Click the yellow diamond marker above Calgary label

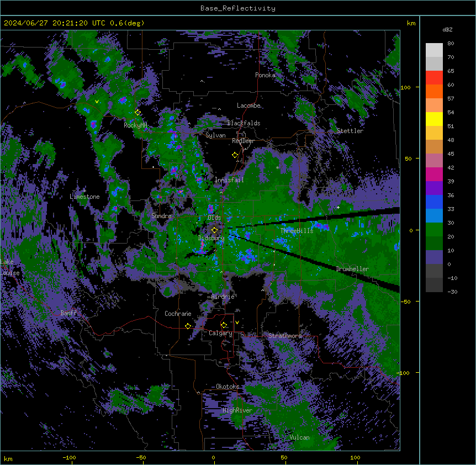click(x=224, y=325)
